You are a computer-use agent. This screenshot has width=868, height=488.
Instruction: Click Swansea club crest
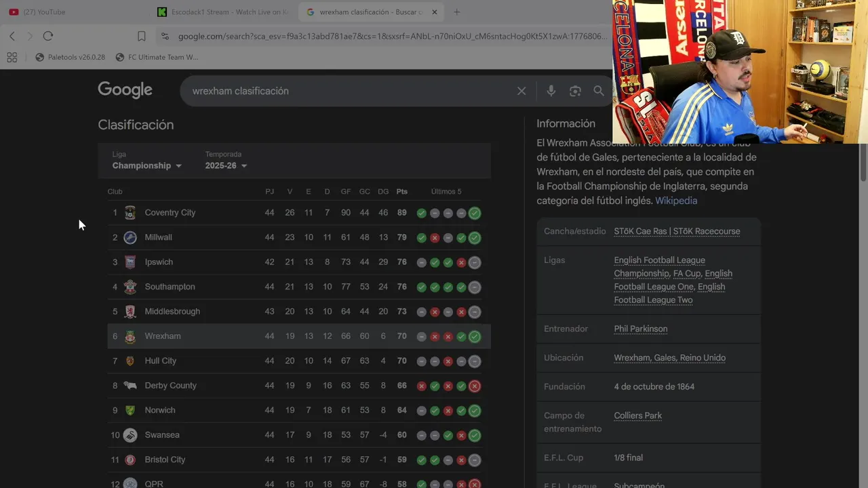[130, 435]
